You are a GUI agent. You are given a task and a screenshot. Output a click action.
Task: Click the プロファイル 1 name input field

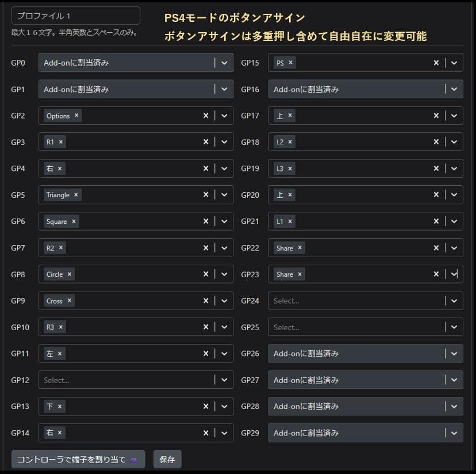click(75, 15)
